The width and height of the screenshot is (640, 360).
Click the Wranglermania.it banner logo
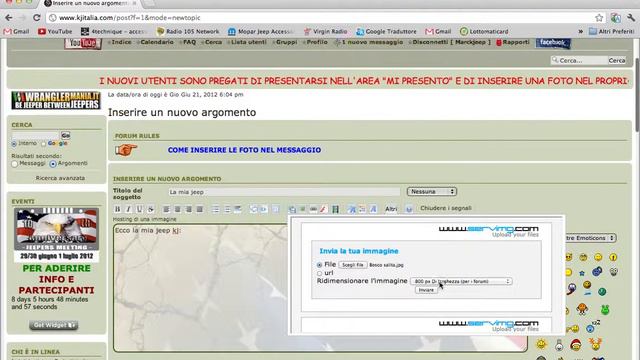tap(56, 100)
